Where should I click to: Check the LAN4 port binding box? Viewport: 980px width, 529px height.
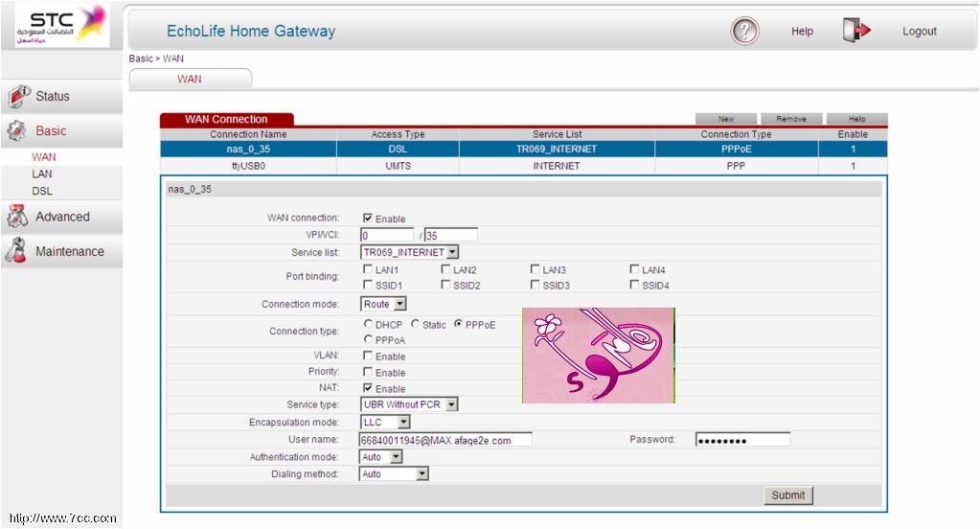pyautogui.click(x=634, y=269)
